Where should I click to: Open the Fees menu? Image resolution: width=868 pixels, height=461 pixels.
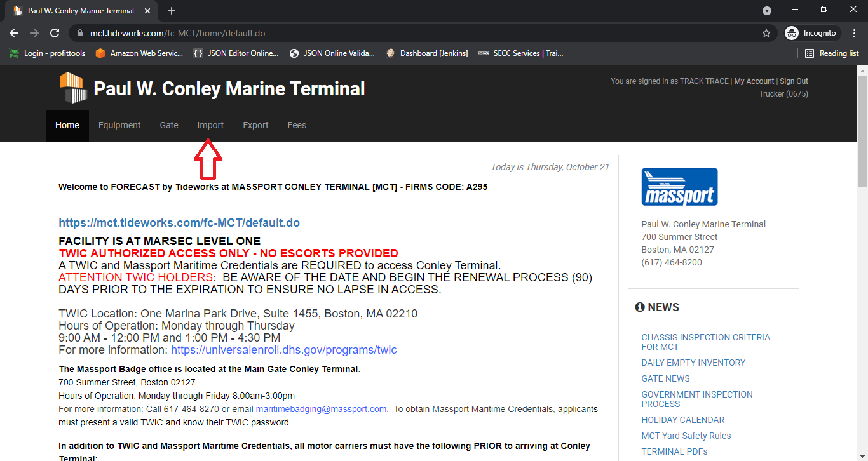pyautogui.click(x=297, y=126)
